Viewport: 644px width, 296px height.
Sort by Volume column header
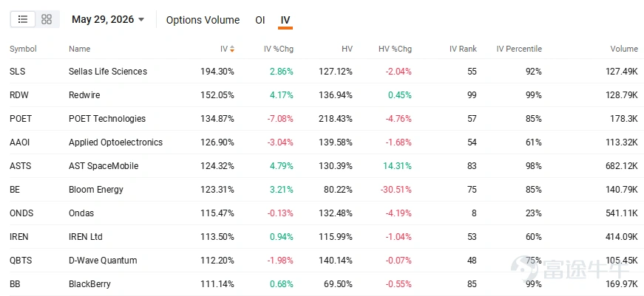[x=624, y=49]
